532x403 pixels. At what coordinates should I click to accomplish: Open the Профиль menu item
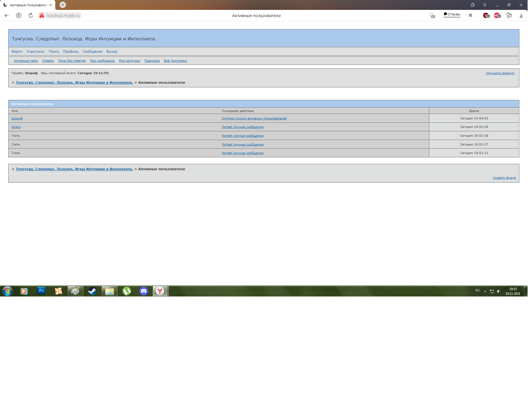click(71, 52)
